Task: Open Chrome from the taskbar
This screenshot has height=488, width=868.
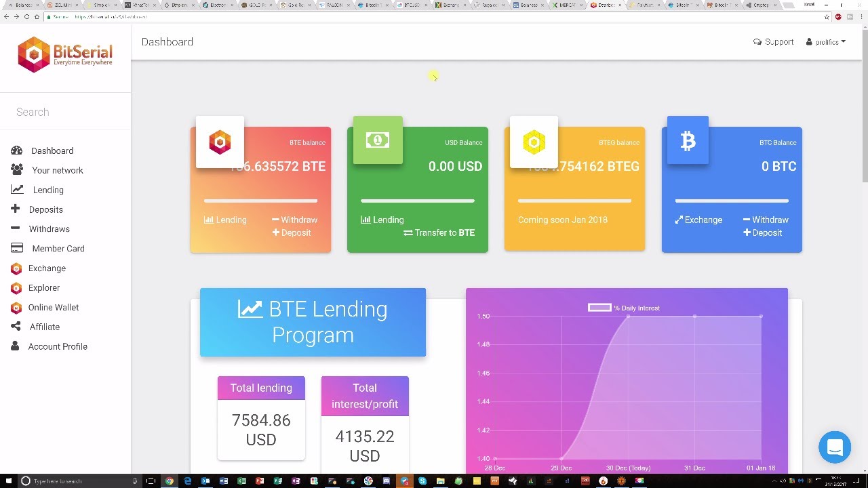Action: [x=169, y=481]
